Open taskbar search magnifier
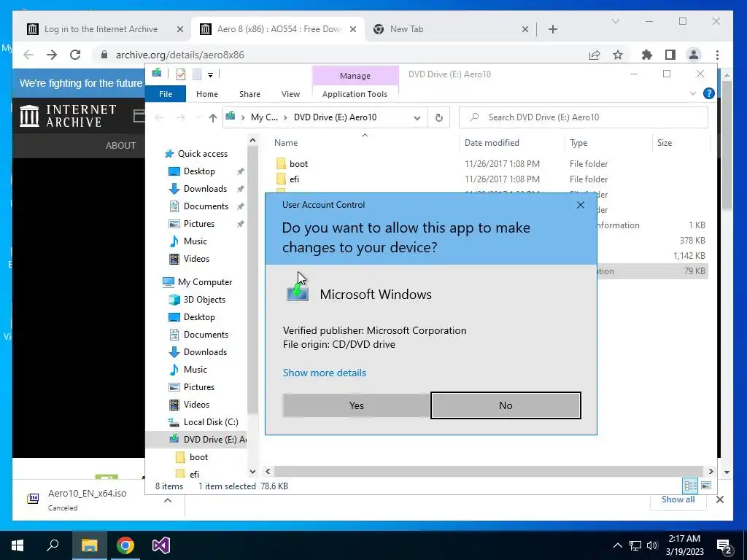Viewport: 747px width, 560px height. click(x=53, y=545)
